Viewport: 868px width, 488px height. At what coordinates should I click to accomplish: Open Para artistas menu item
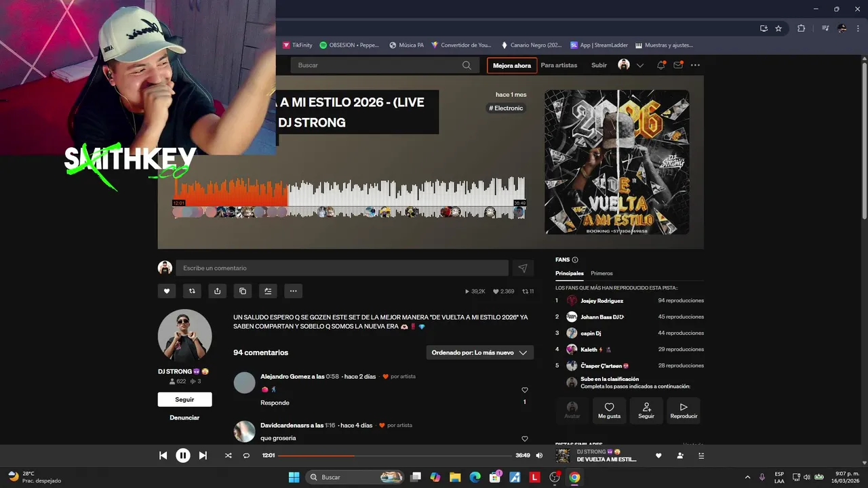(x=559, y=65)
